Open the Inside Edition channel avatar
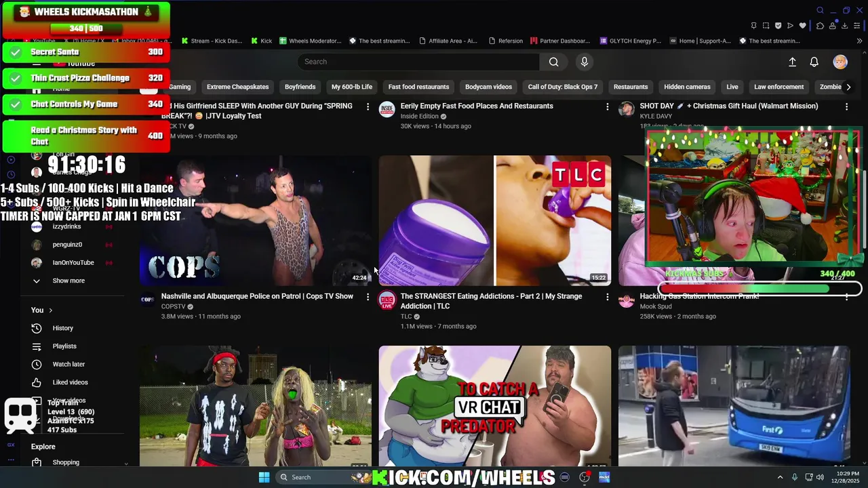The image size is (868, 488). pyautogui.click(x=387, y=109)
